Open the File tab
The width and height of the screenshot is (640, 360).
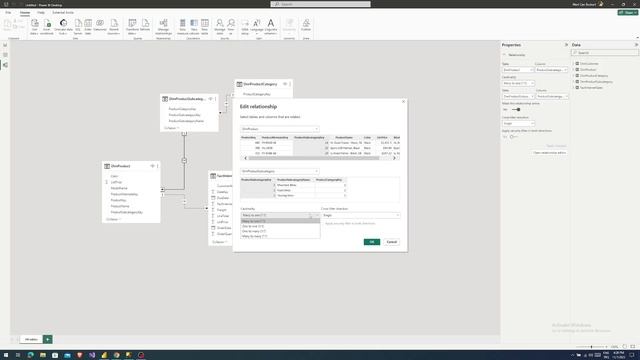[8, 13]
